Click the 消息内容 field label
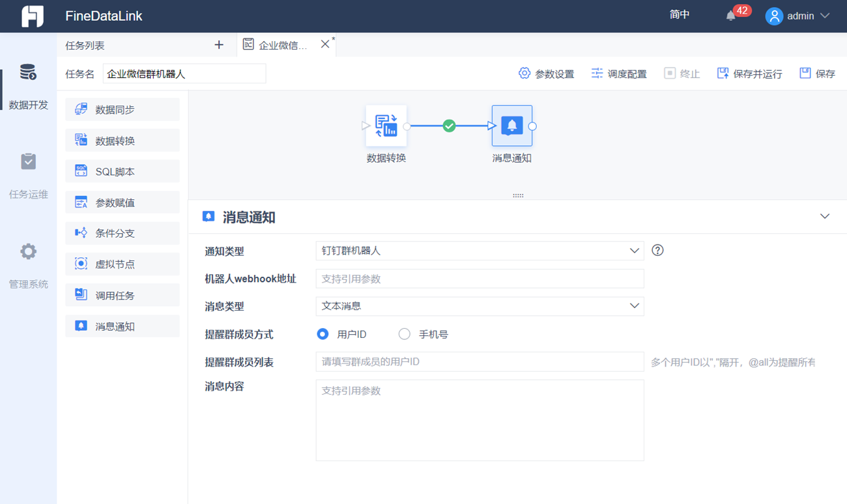 click(x=225, y=386)
